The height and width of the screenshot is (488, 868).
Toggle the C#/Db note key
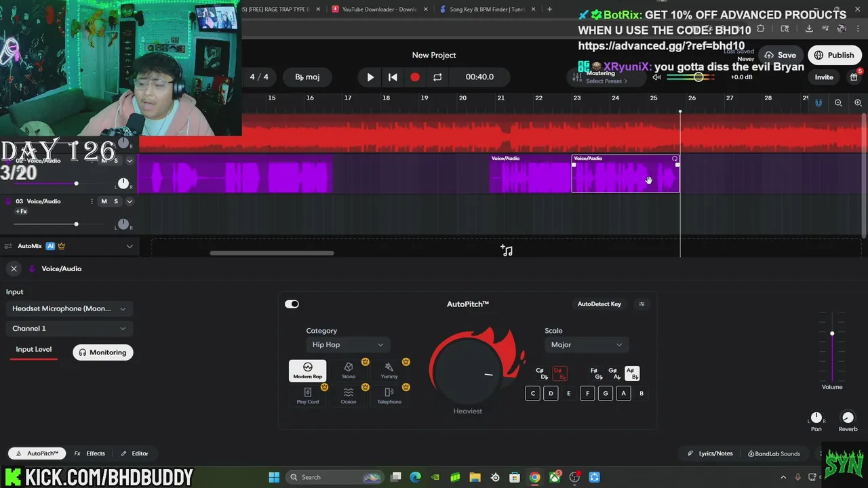point(541,373)
